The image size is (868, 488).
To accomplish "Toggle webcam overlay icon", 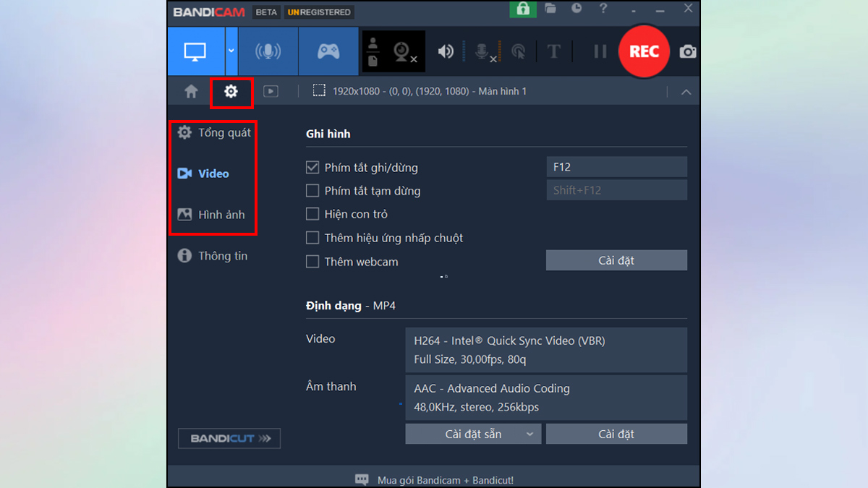I will click(404, 51).
